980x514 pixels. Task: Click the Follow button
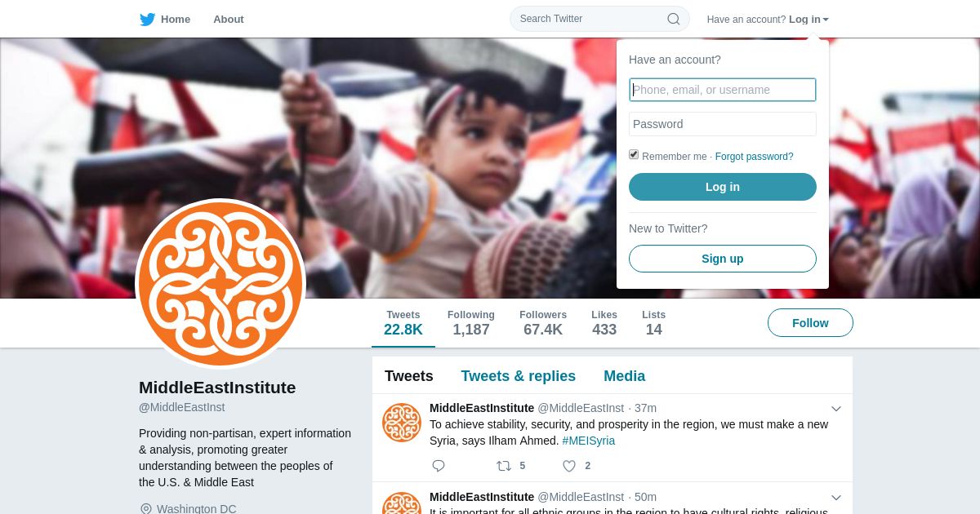810,323
